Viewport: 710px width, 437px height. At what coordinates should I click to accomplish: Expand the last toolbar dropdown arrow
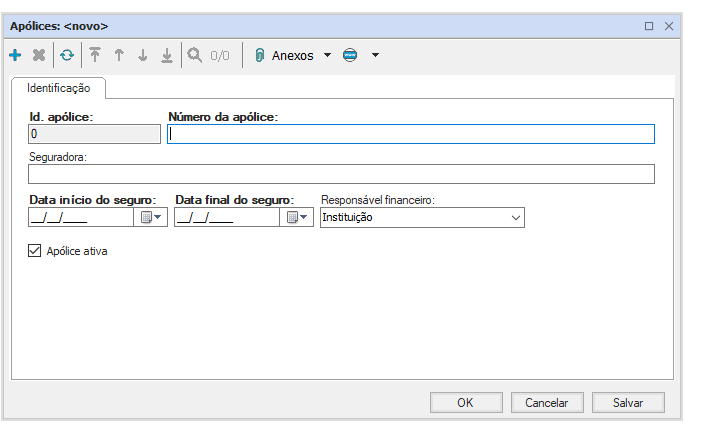[375, 56]
